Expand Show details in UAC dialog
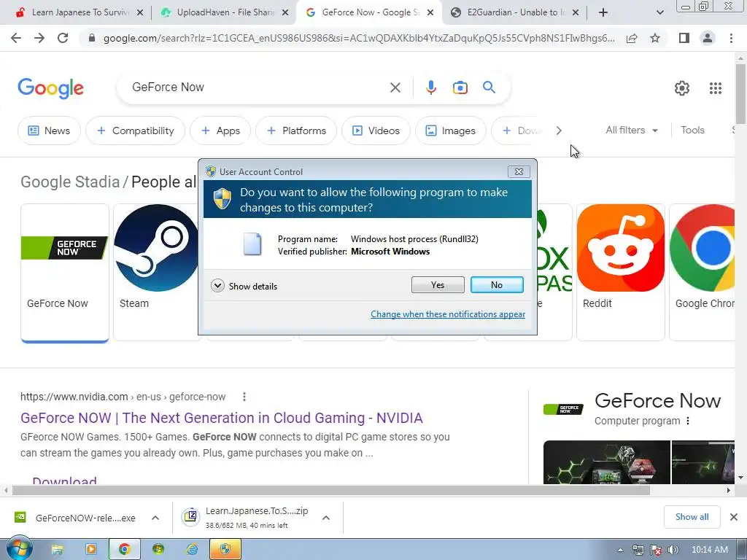This screenshot has width=747, height=560. click(x=244, y=286)
